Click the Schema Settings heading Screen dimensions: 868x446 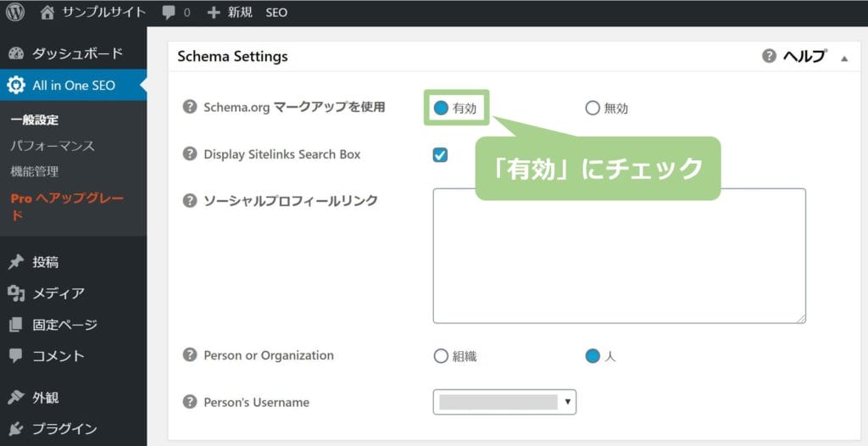232,57
